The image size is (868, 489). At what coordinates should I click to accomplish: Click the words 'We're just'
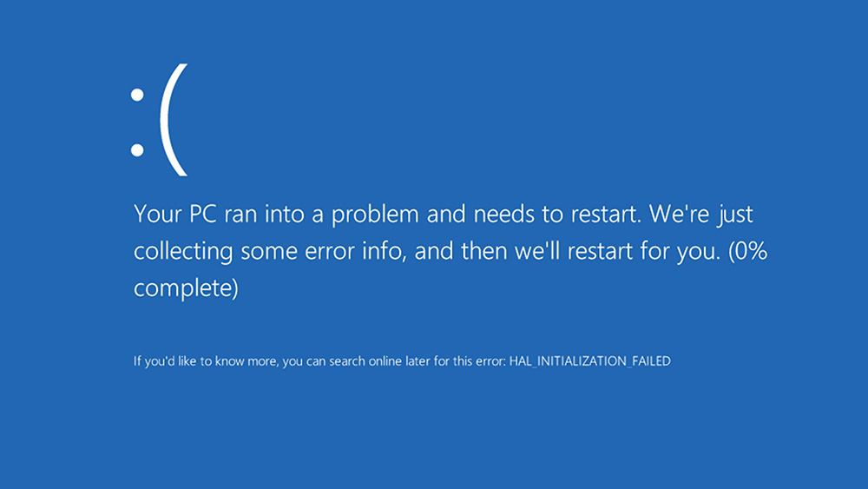point(700,215)
